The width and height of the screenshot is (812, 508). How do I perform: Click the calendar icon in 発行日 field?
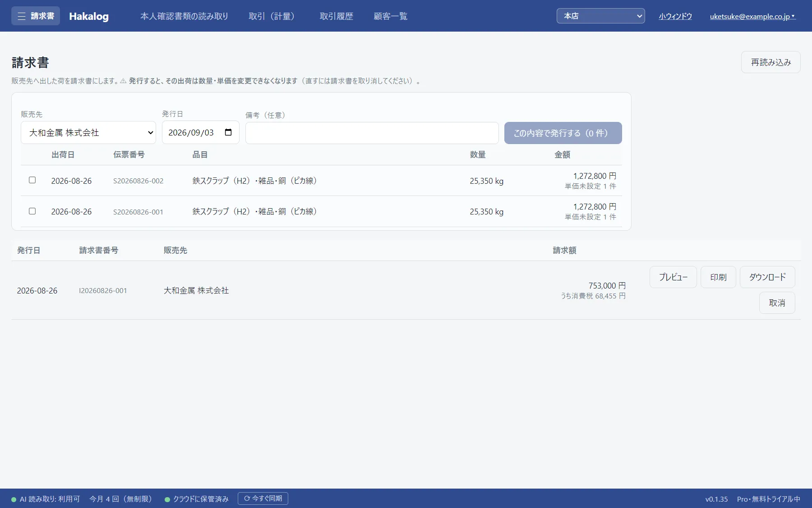point(228,132)
